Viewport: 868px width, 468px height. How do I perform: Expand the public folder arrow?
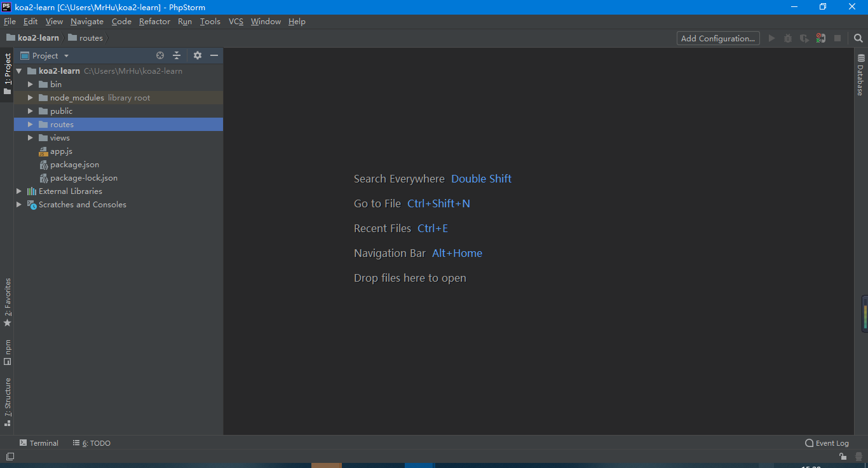[30, 111]
